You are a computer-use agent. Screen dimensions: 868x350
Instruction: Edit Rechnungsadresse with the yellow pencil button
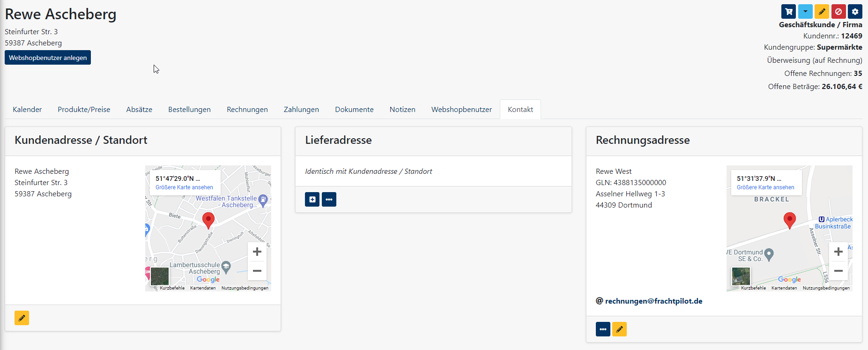click(x=619, y=329)
